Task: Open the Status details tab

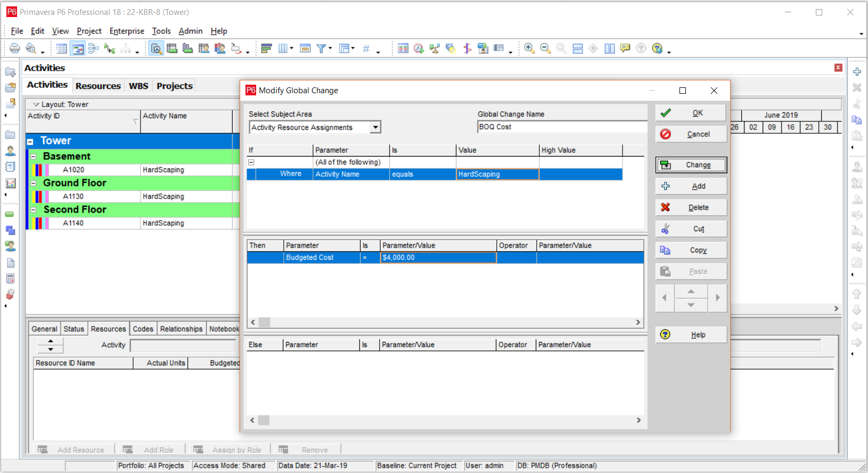Action: [x=74, y=329]
